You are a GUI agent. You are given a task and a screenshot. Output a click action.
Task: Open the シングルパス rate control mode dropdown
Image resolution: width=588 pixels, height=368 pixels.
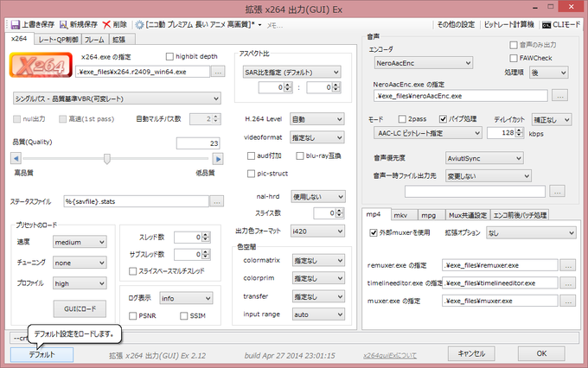pyautogui.click(x=117, y=98)
